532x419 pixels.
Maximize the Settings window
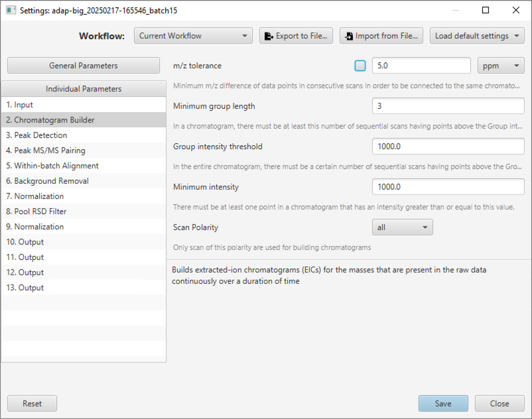click(486, 10)
